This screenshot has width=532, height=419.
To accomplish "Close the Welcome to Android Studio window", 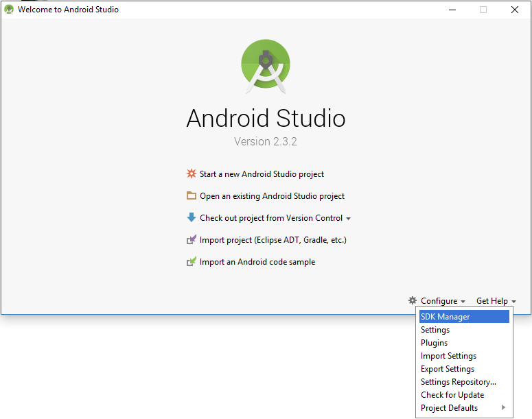I will click(515, 10).
